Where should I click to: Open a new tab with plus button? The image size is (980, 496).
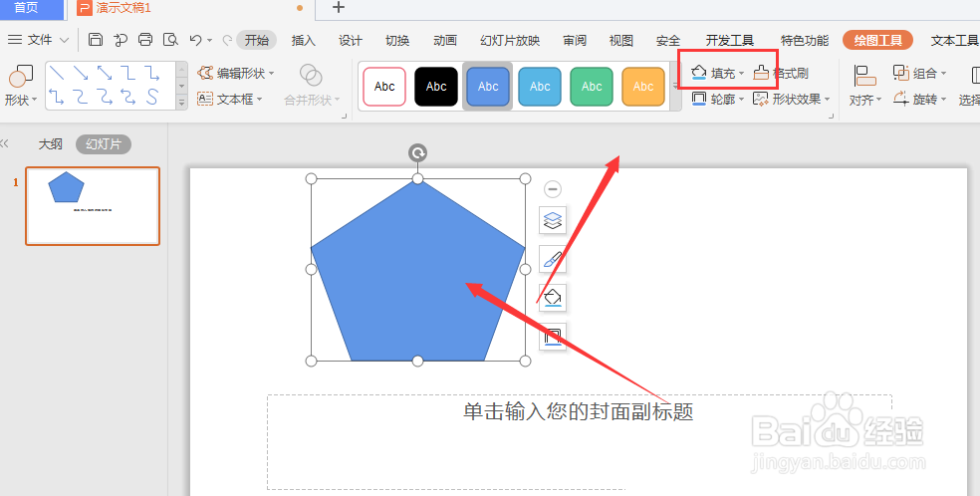tap(339, 8)
